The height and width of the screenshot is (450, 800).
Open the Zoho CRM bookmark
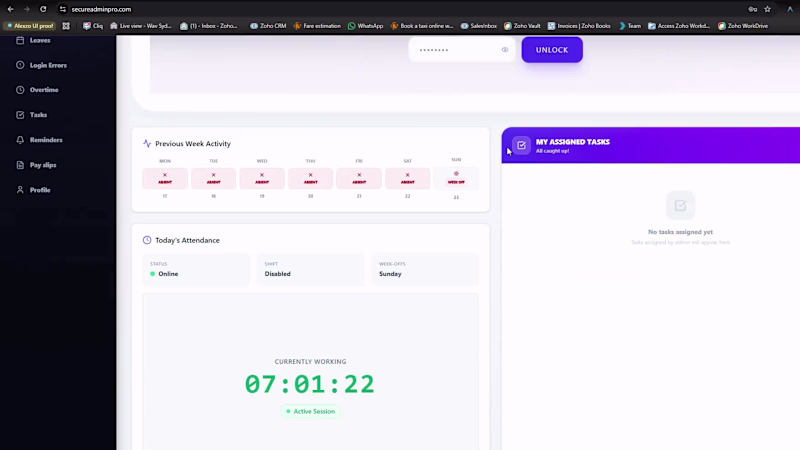268,26
